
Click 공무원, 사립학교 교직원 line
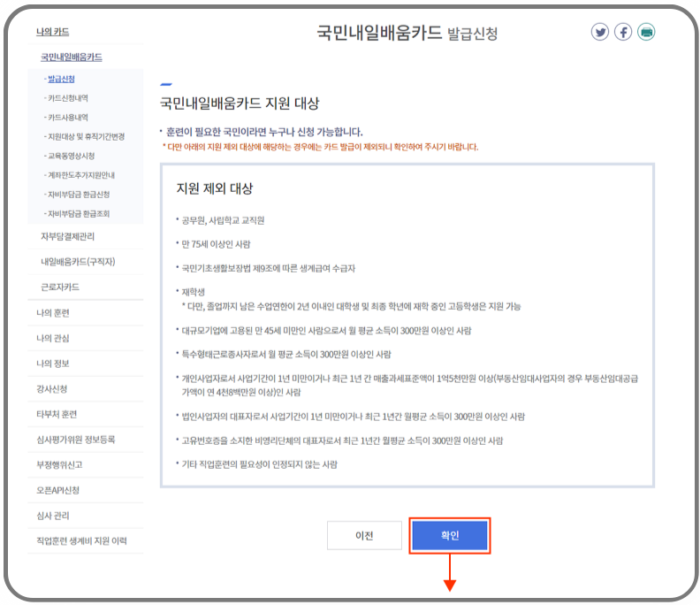point(223,220)
